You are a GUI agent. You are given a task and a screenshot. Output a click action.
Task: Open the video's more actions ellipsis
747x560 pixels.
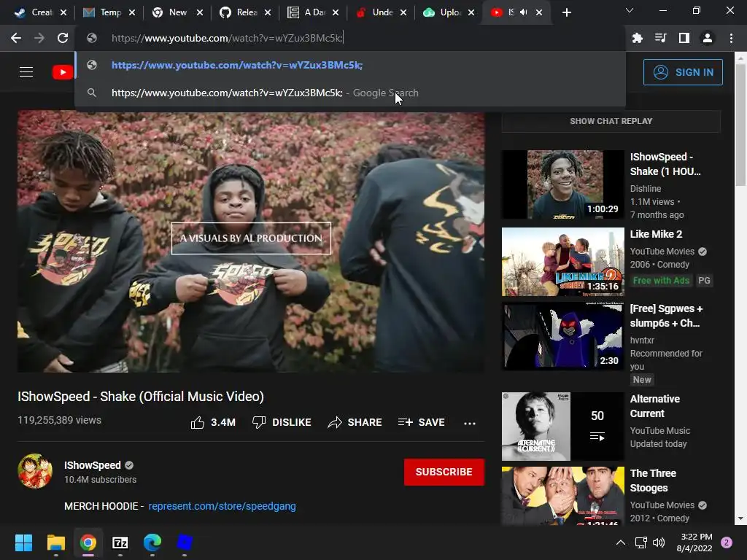(470, 423)
